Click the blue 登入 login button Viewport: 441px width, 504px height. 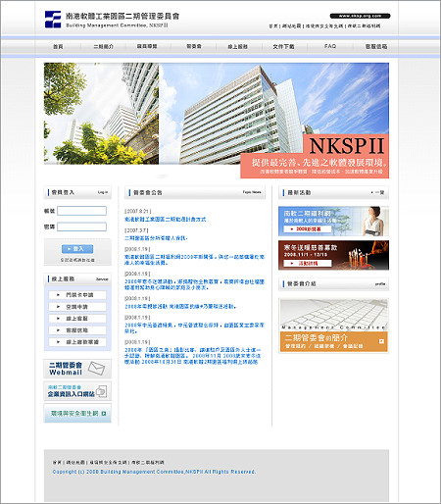point(77,249)
